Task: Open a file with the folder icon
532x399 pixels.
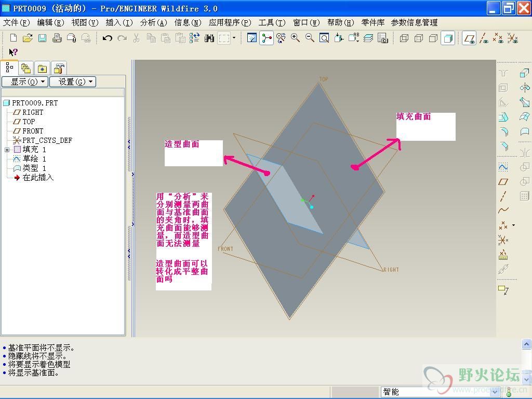Action: (x=28, y=38)
